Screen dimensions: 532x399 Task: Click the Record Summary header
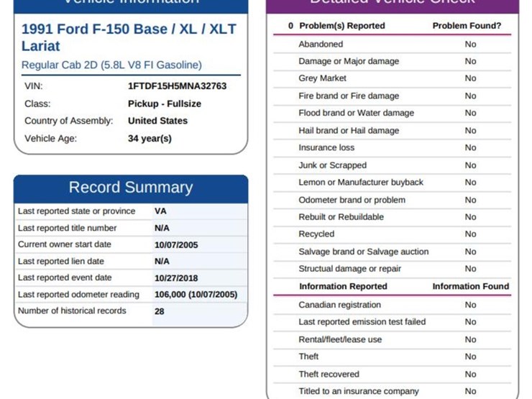click(x=131, y=188)
